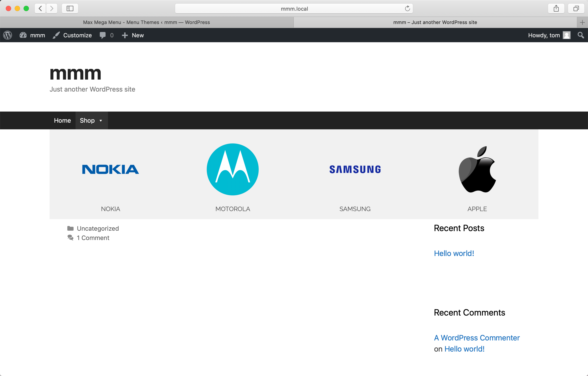This screenshot has width=588, height=376.
Task: Show all tabs overview button
Action: [x=576, y=8]
